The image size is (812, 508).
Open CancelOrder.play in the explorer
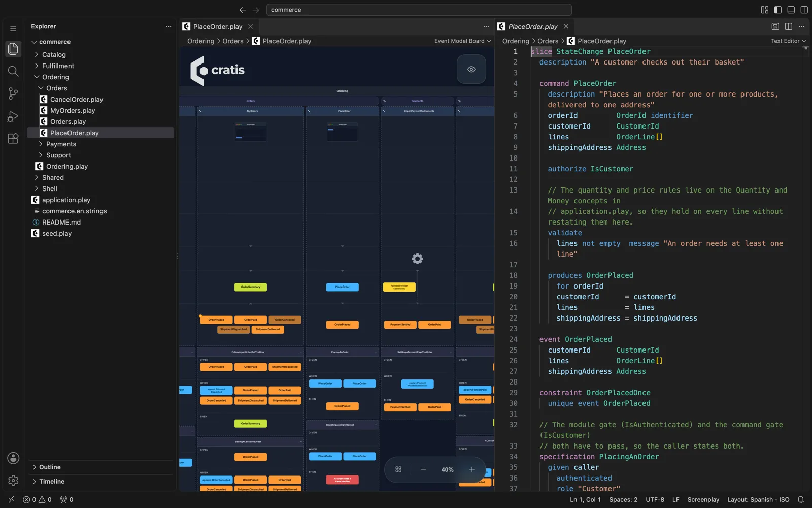click(77, 99)
